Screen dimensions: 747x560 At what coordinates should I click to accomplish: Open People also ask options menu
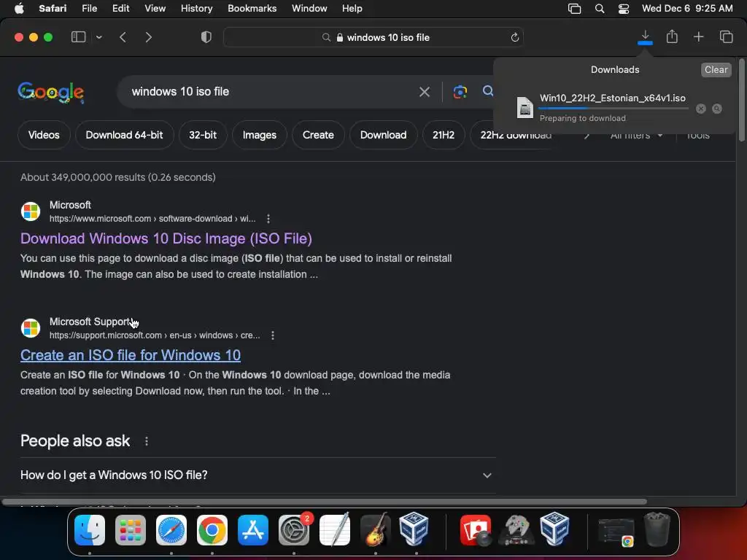point(146,441)
